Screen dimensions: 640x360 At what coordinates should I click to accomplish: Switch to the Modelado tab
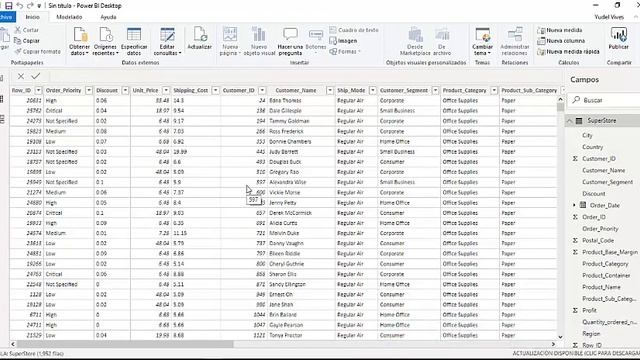69,17
